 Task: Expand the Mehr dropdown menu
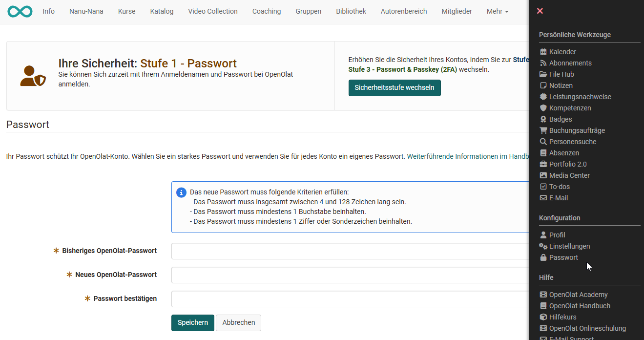click(x=497, y=11)
